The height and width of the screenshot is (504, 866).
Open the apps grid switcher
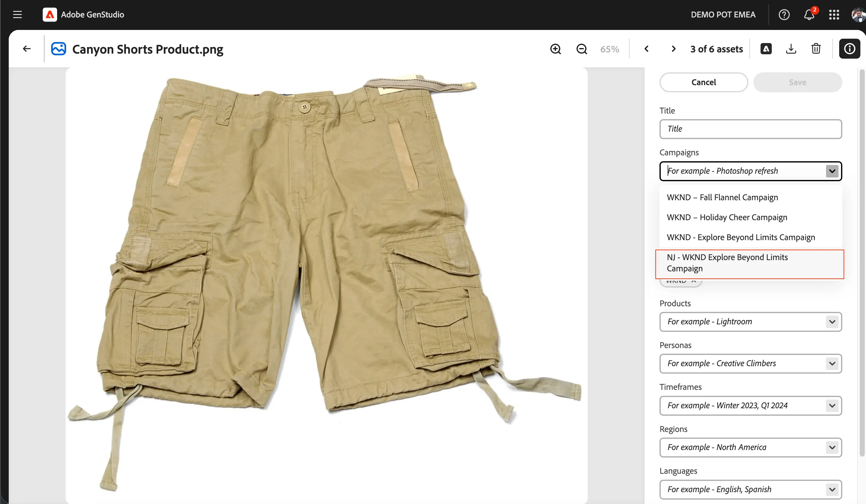(x=834, y=14)
